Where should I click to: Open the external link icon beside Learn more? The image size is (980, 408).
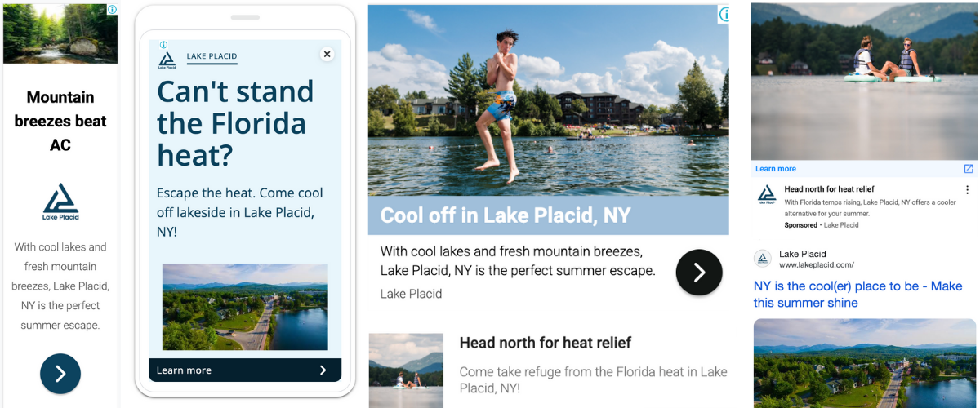tap(969, 169)
